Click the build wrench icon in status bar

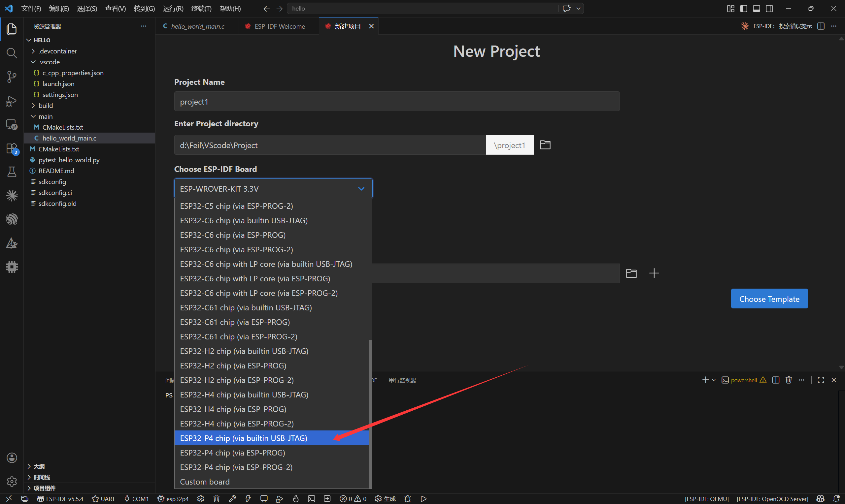[x=232, y=499]
